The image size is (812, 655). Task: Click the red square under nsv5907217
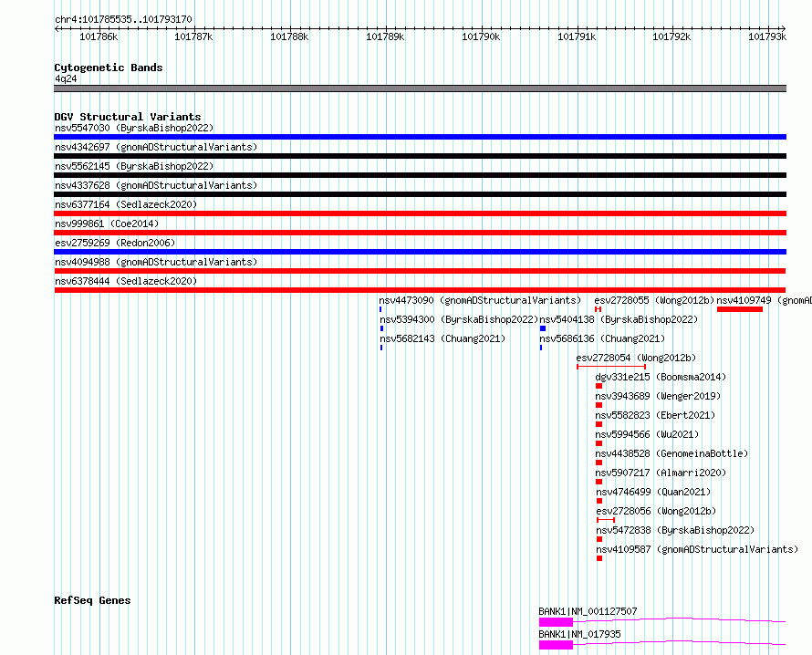point(599,482)
